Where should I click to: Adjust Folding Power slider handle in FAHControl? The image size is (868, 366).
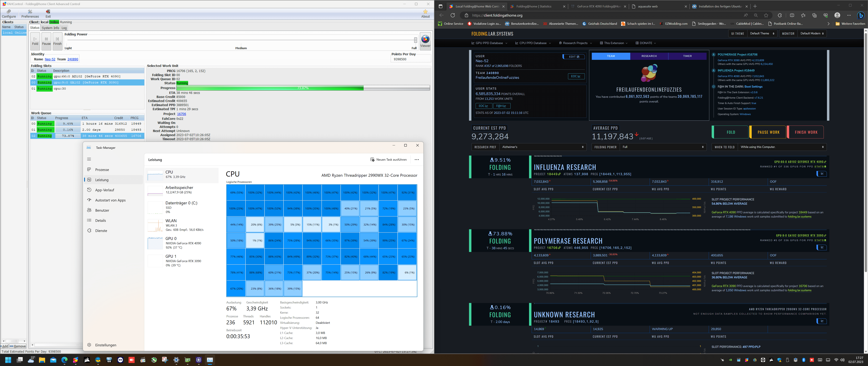point(415,40)
